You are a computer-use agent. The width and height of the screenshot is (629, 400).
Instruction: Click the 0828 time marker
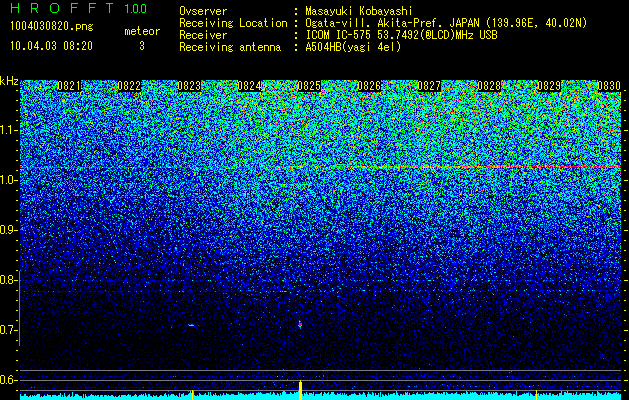(x=489, y=86)
